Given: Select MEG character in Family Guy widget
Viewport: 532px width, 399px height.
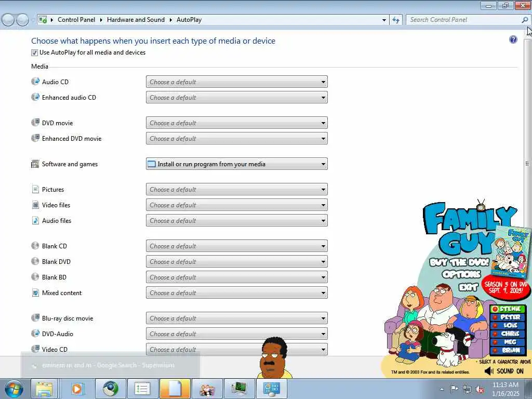Looking at the screenshot, I should 508,342.
